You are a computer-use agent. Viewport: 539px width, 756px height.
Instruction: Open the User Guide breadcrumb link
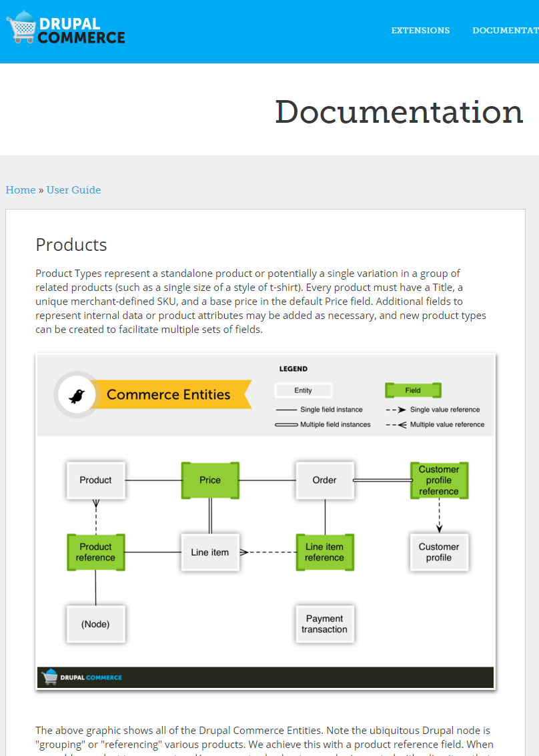click(74, 190)
